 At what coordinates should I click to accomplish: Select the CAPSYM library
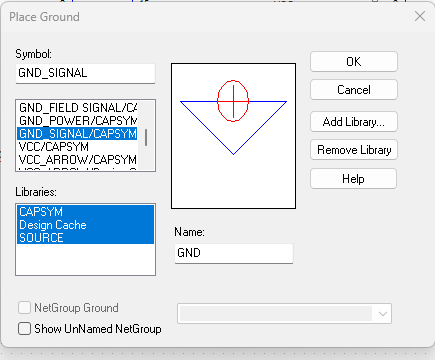coord(85,212)
